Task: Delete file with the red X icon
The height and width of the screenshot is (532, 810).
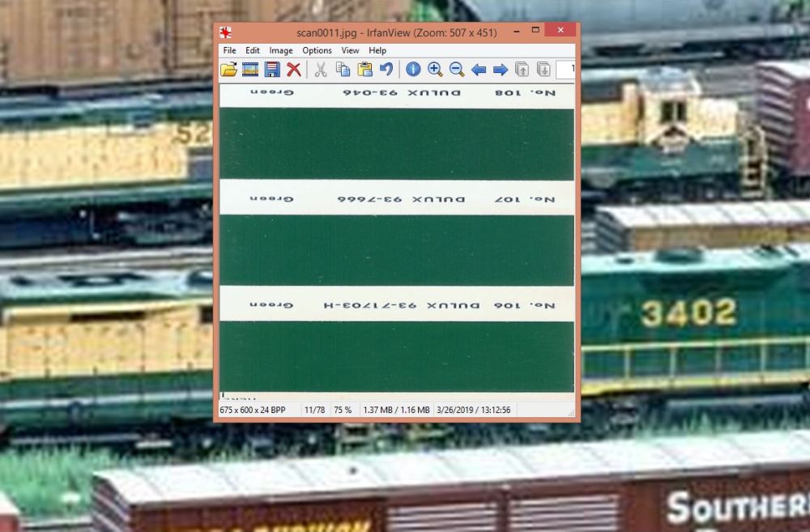Action: [294, 69]
